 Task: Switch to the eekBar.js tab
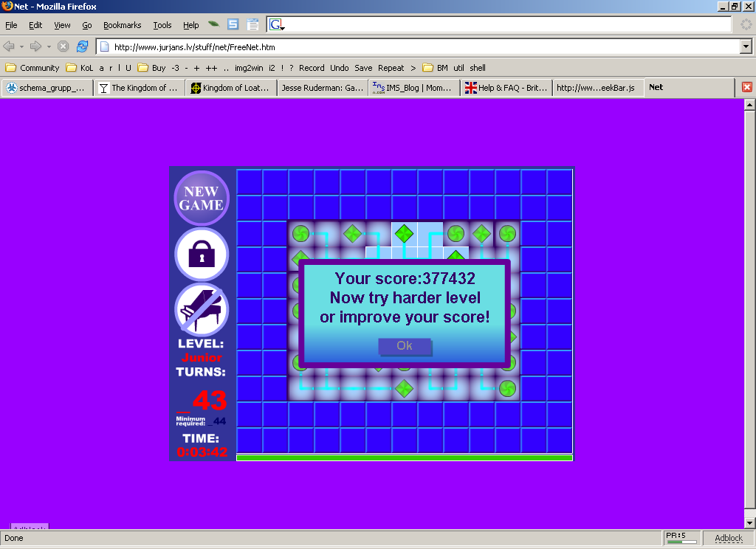tap(598, 88)
